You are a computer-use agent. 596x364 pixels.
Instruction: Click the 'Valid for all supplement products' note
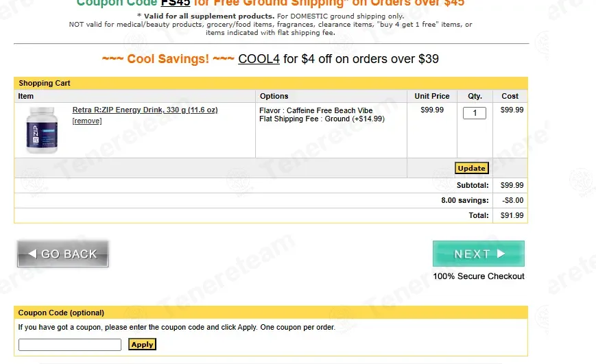208,16
